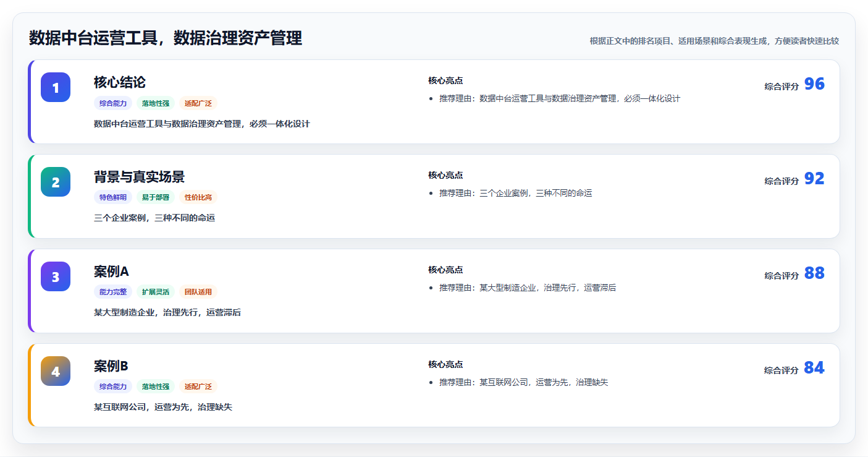
Task: Click 推荐理由：三个企业案例 bullet
Action: pyautogui.click(x=516, y=194)
